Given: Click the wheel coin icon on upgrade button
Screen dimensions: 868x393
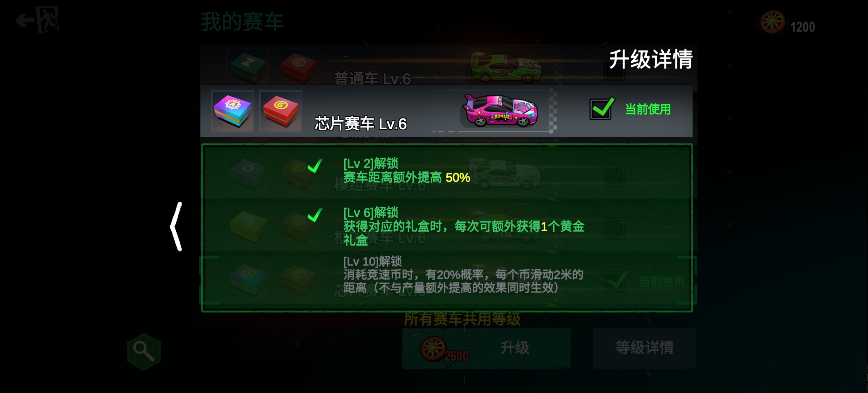Looking at the screenshot, I should coord(433,349).
